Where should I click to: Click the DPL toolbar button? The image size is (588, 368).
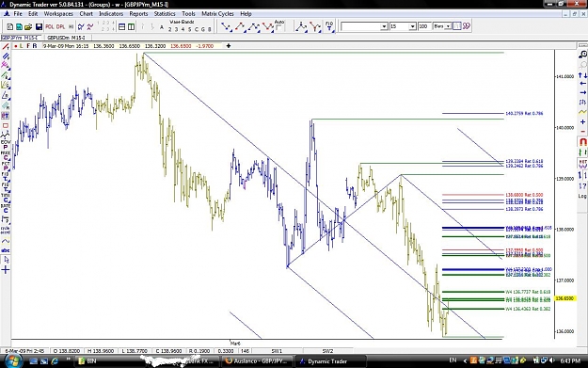tap(60, 27)
